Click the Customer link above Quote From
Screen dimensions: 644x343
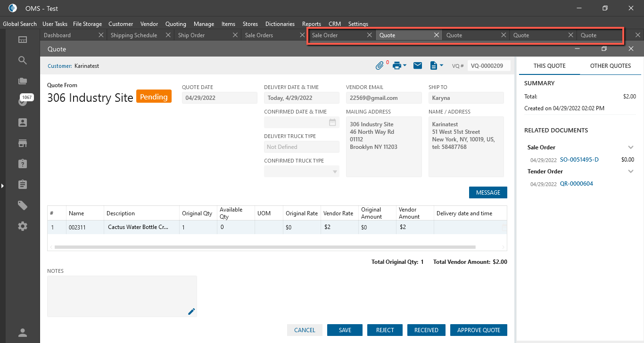tap(60, 66)
